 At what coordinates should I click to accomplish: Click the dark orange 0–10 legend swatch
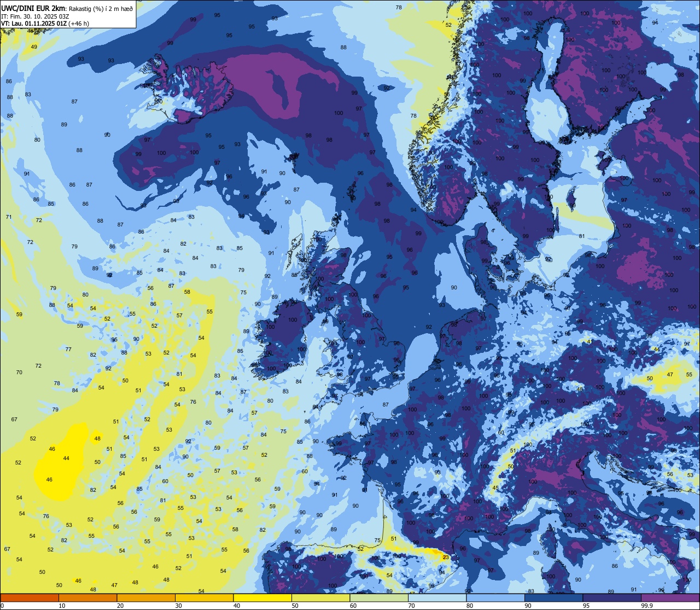coord(30,597)
